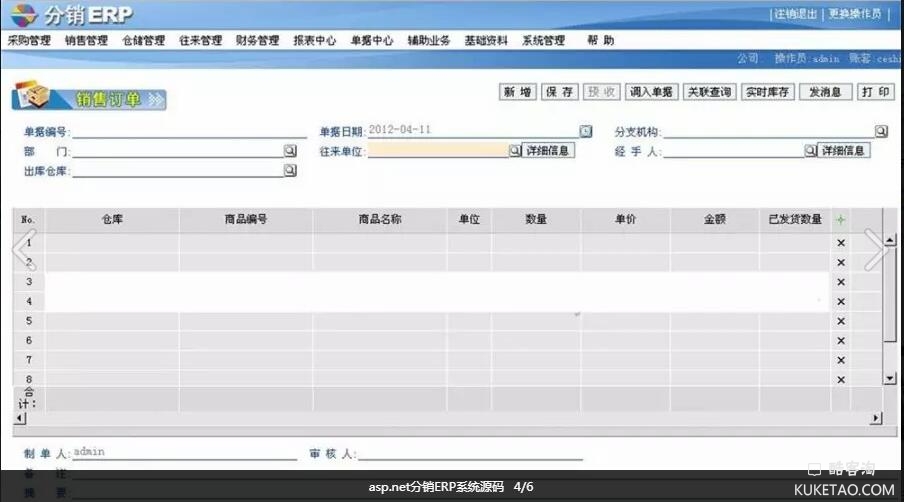Open the 出库仓库 lookup search icon

click(290, 171)
